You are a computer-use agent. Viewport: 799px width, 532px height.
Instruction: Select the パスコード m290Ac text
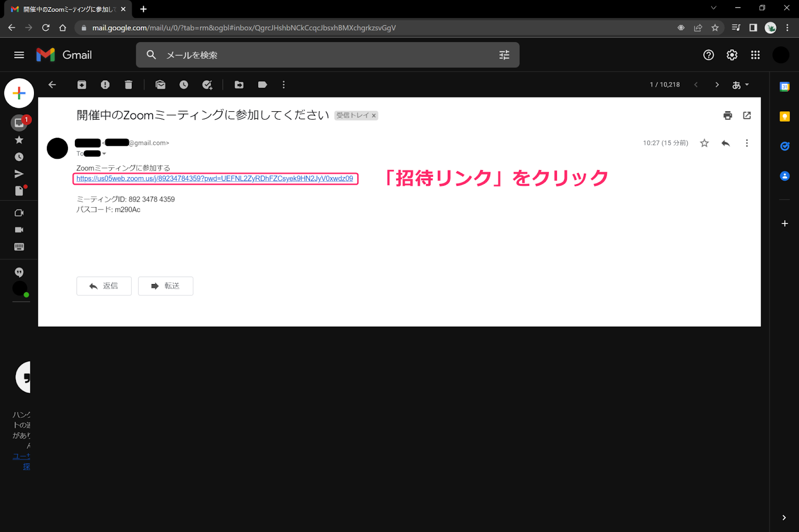108,210
